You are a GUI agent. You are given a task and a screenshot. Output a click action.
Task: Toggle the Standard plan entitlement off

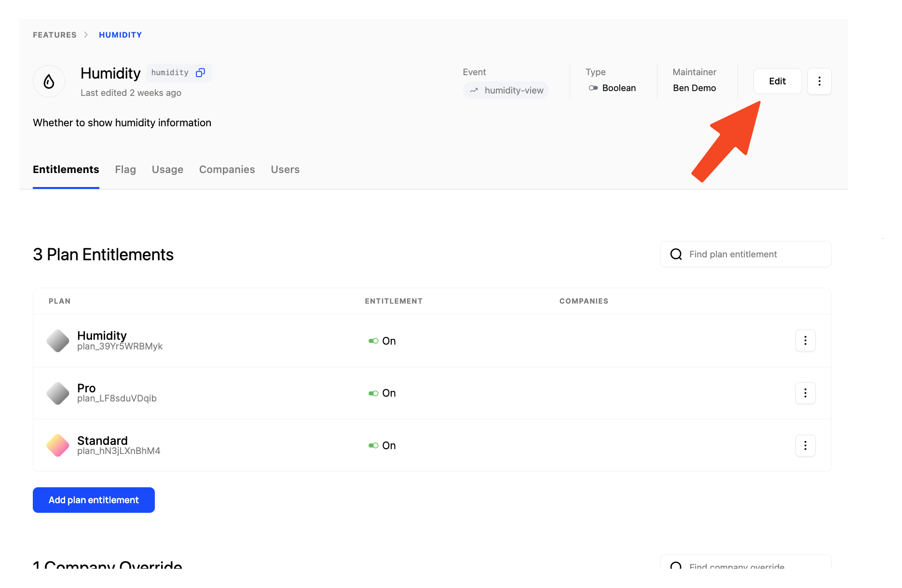[x=372, y=445]
